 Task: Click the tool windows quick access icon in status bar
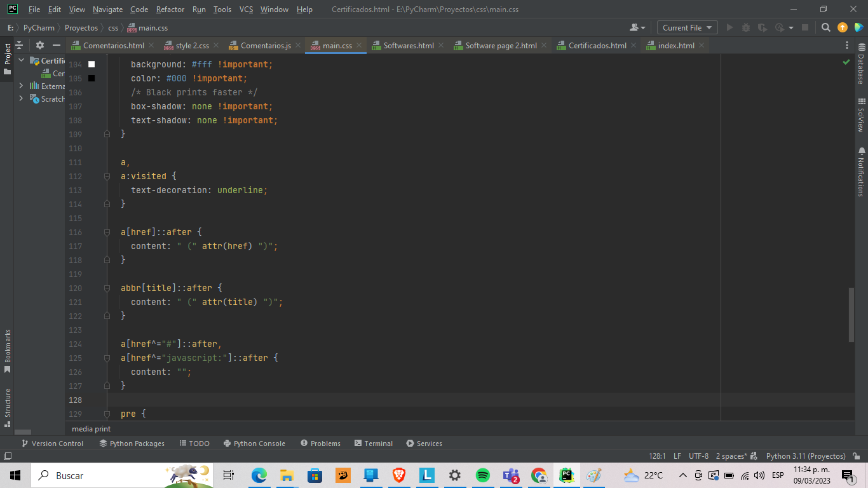click(x=8, y=456)
